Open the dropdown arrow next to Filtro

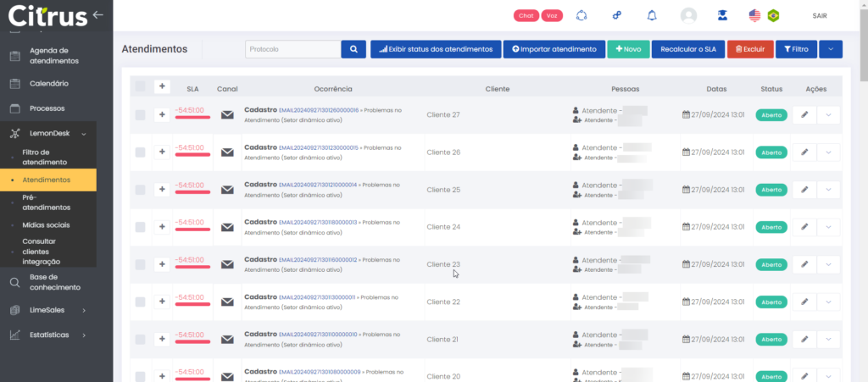[x=830, y=49]
